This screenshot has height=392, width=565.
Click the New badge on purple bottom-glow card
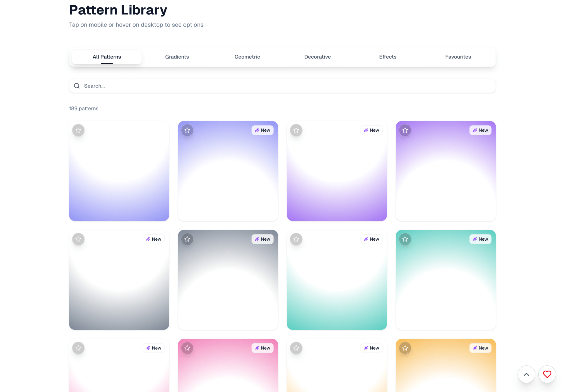click(371, 130)
